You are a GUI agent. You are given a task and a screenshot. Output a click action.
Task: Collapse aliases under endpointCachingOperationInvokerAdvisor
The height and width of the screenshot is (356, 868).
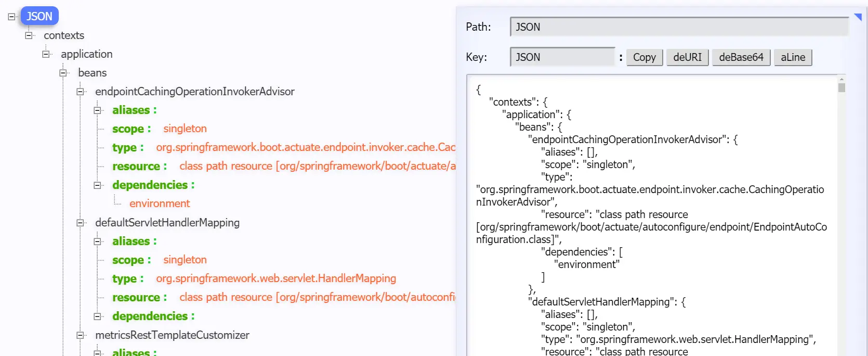[97, 110]
